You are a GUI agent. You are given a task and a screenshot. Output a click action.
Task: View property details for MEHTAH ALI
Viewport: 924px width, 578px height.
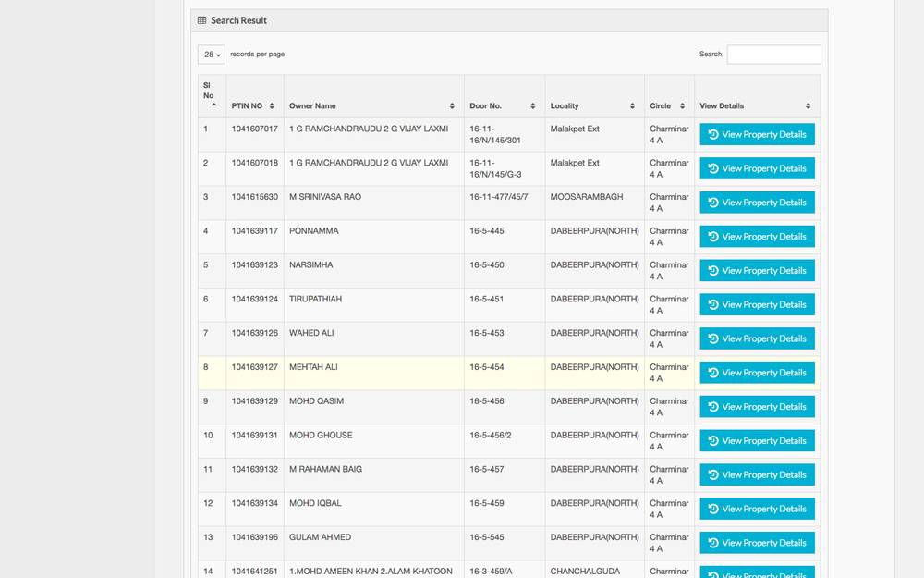(x=757, y=373)
